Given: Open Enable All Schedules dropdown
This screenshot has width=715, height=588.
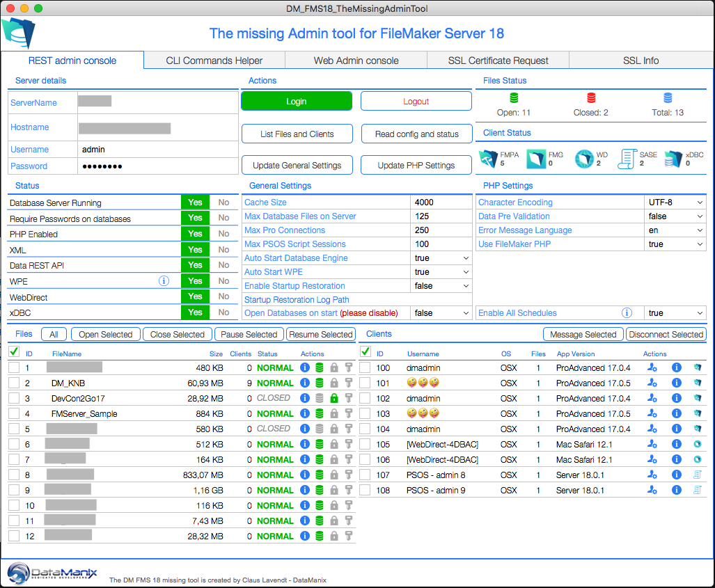Looking at the screenshot, I should click(x=675, y=313).
